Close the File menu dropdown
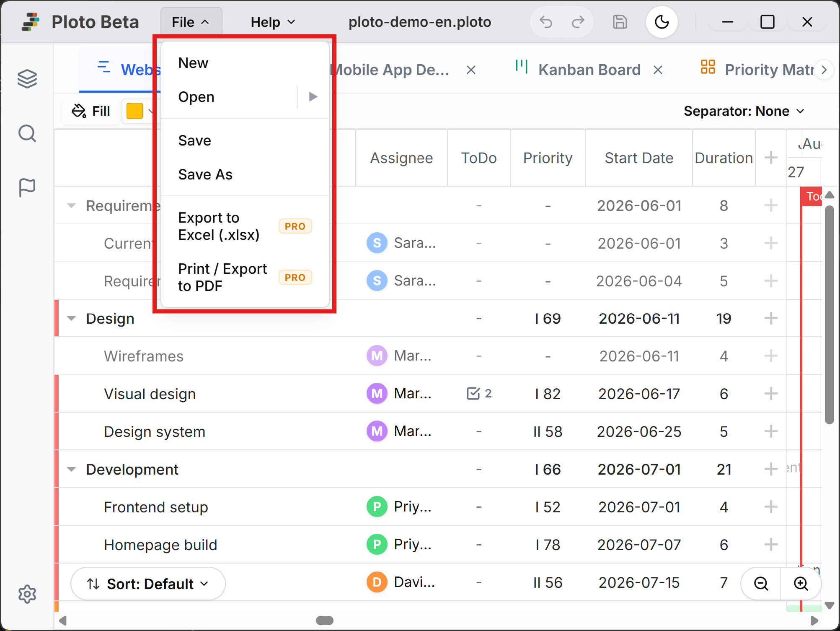 (191, 22)
